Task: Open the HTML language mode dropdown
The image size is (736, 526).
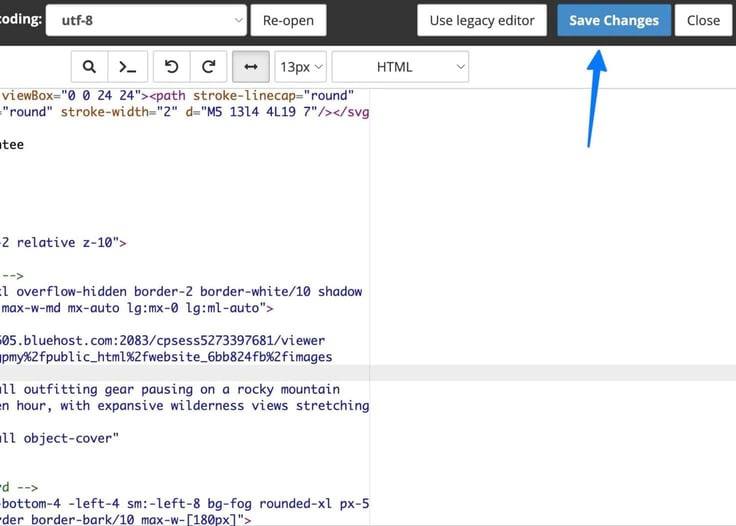Action: click(400, 67)
